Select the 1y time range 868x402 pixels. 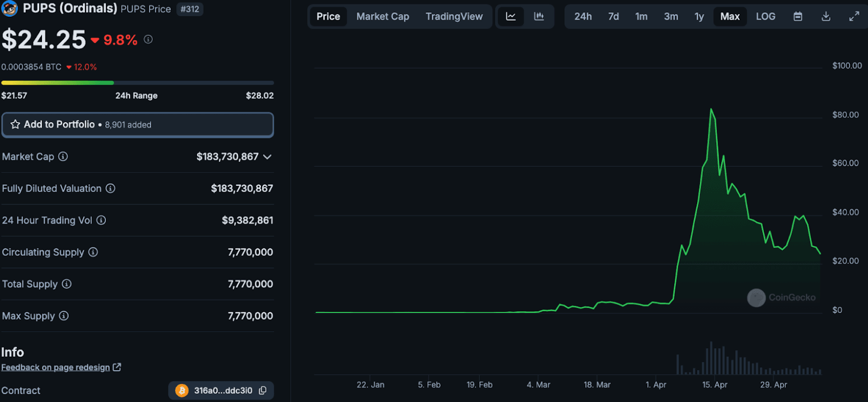coord(699,16)
